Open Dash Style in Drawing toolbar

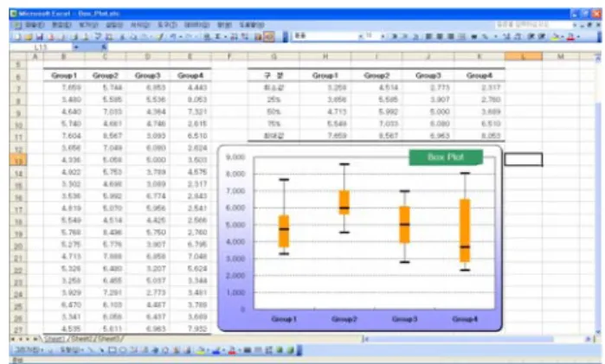pos(258,350)
